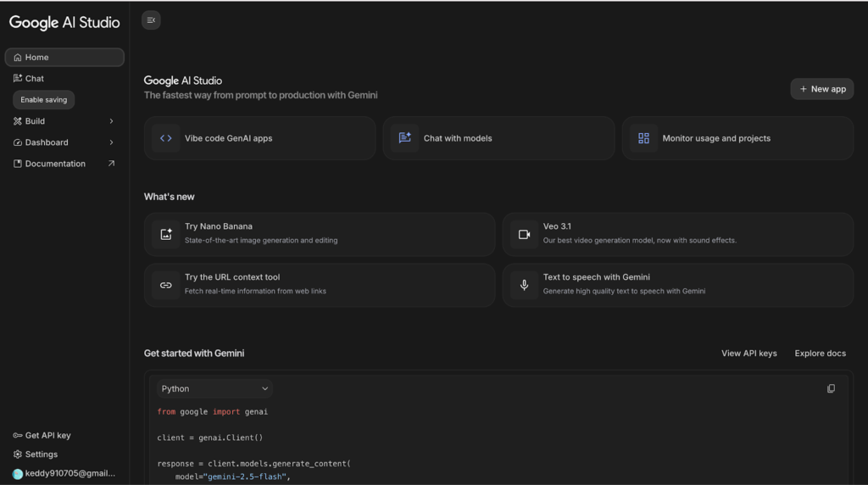
Task: Click the Try Nano Banana image icon
Action: coord(166,234)
